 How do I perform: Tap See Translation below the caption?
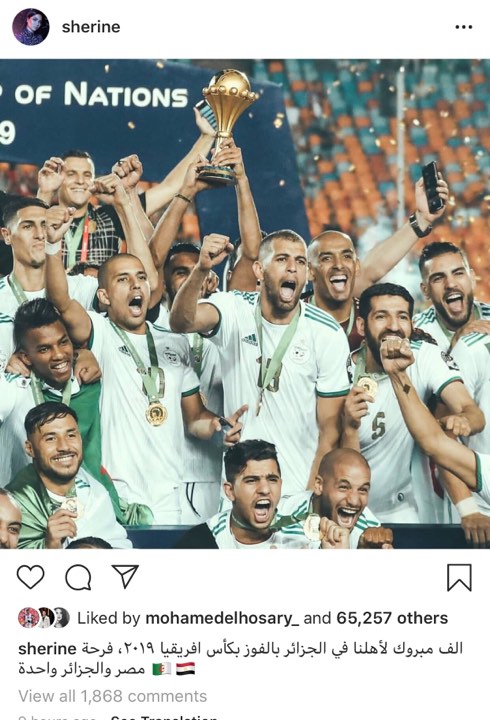pos(164,717)
